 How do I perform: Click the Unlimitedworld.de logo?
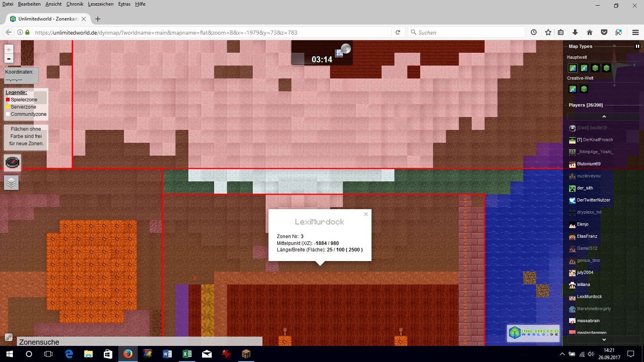[x=533, y=333]
